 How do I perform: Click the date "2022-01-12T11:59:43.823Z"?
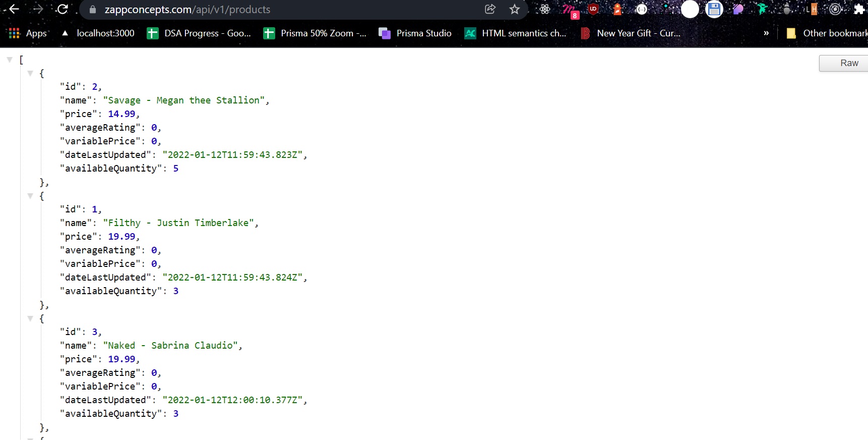pyautogui.click(x=232, y=155)
